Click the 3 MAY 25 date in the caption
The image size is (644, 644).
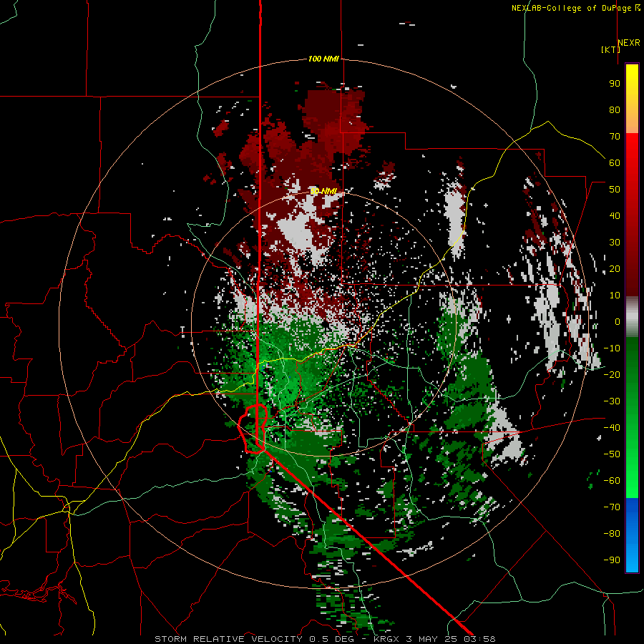coord(432,639)
